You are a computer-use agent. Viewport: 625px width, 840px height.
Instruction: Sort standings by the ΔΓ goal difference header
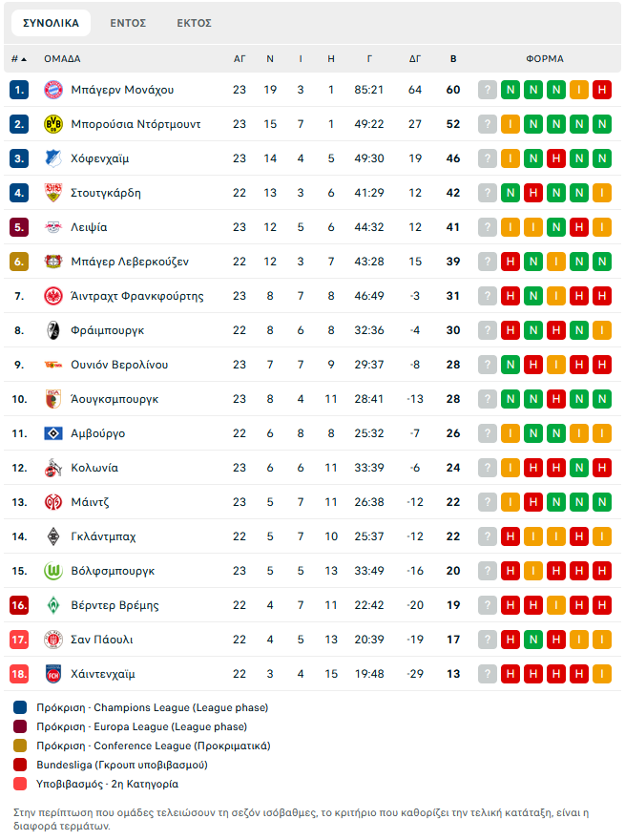[415, 59]
